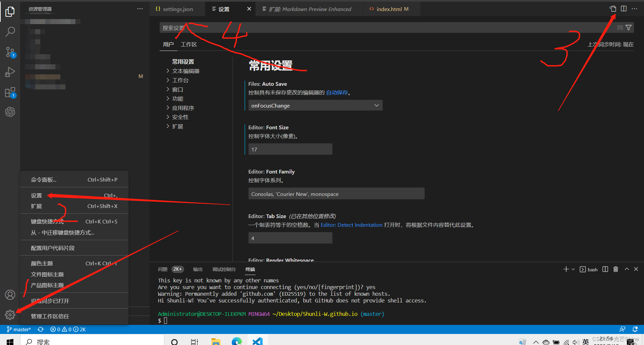Click the 自动保存 link

coord(337,93)
